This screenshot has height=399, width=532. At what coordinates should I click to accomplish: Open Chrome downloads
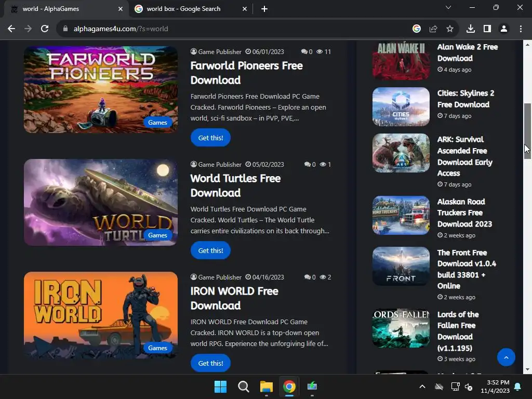pos(471,29)
